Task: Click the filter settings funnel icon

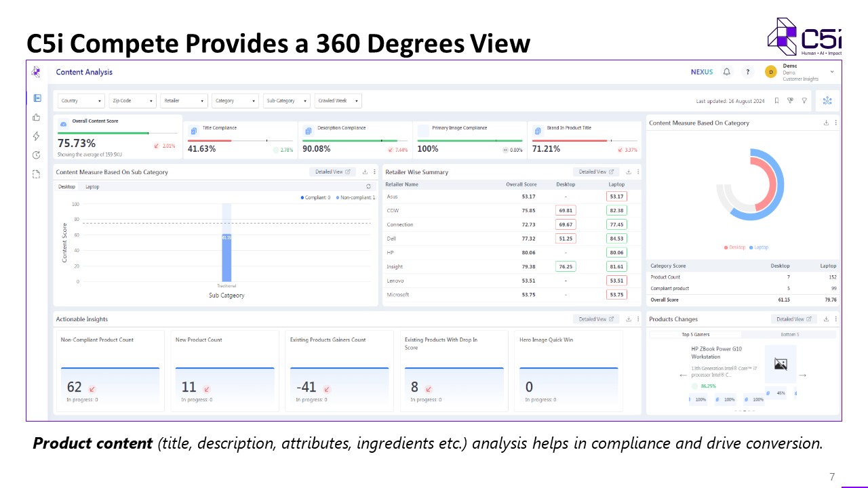Action: [x=790, y=100]
